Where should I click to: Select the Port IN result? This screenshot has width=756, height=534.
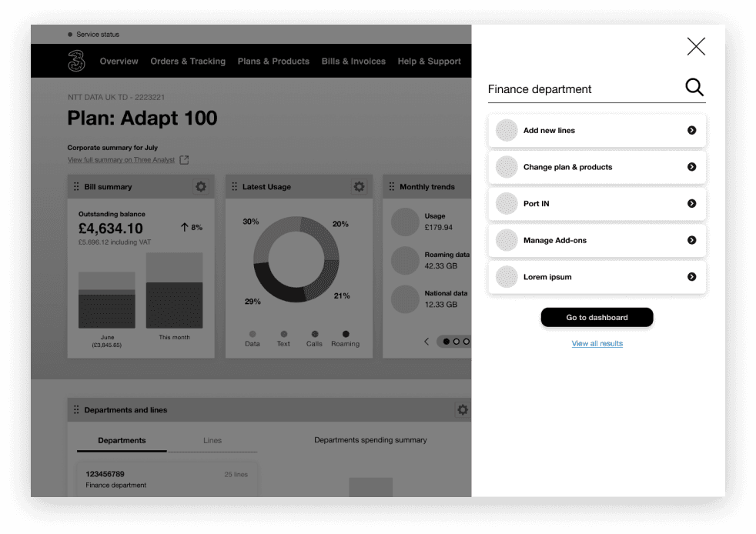tap(597, 203)
